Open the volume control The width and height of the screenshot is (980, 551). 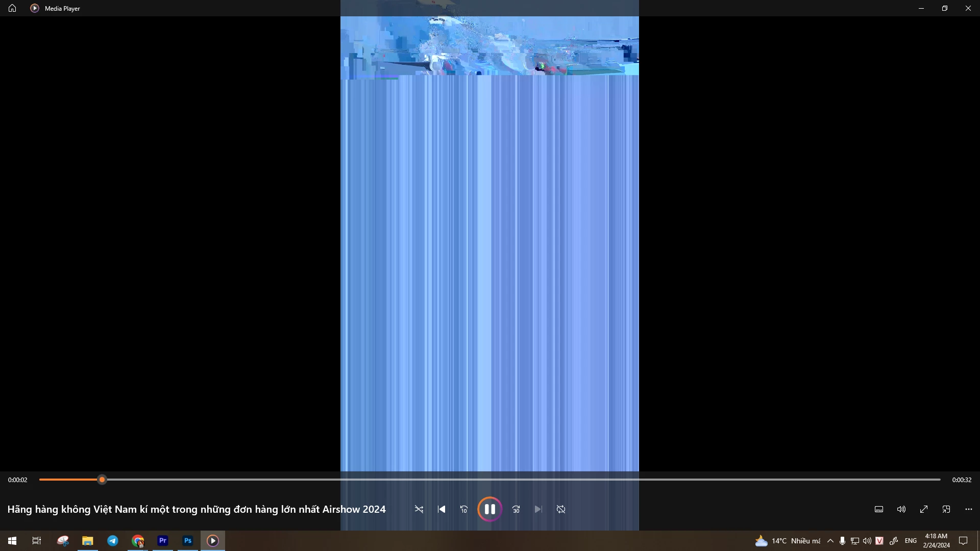pyautogui.click(x=901, y=509)
